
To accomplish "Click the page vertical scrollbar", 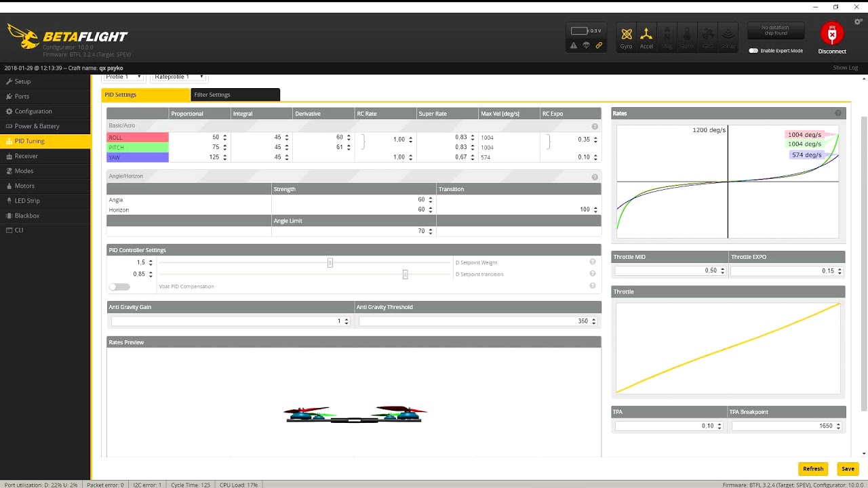I will pyautogui.click(x=864, y=264).
